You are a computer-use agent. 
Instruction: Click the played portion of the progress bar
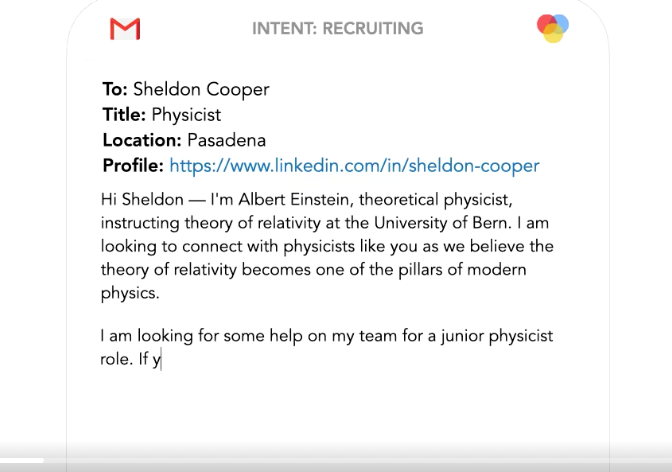tap(22, 461)
